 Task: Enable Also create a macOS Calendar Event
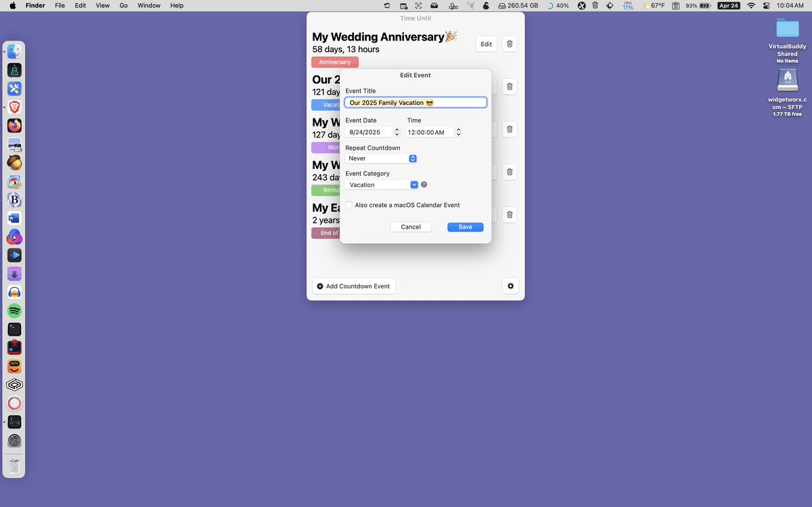(348, 205)
